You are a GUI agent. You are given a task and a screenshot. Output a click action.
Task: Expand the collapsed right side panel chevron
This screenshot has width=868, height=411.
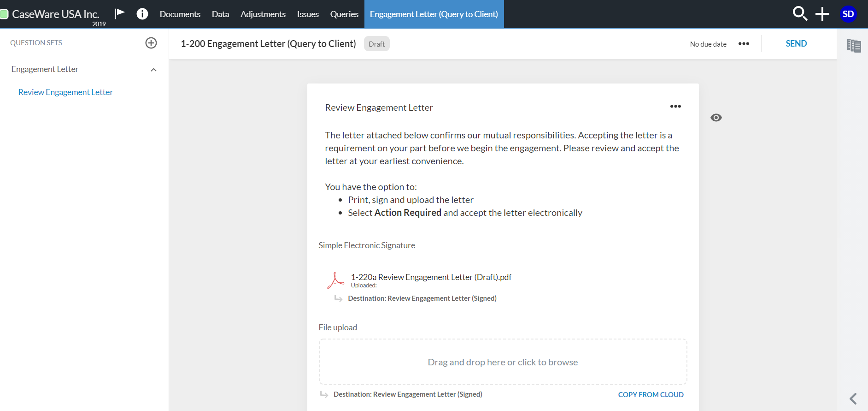coord(853,399)
